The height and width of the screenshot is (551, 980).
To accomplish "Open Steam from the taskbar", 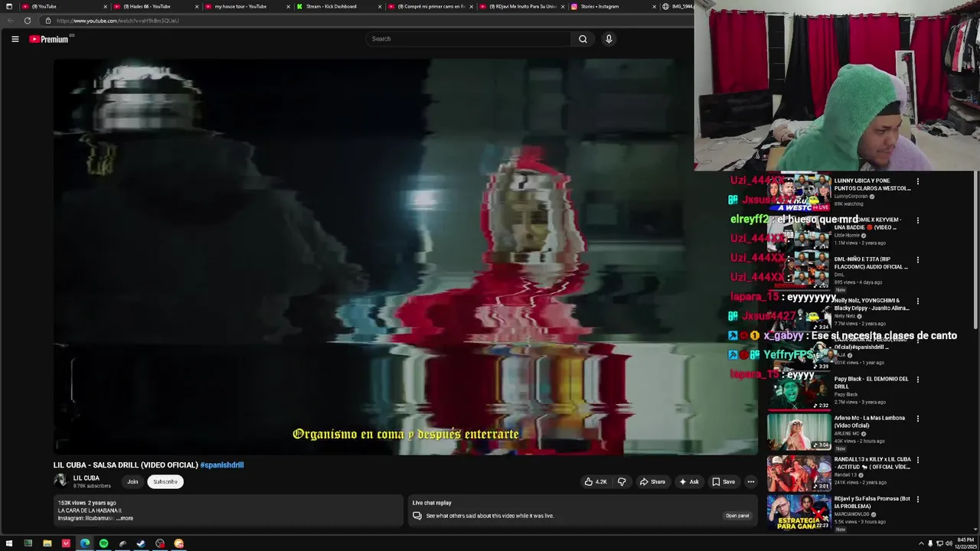I will tap(141, 543).
